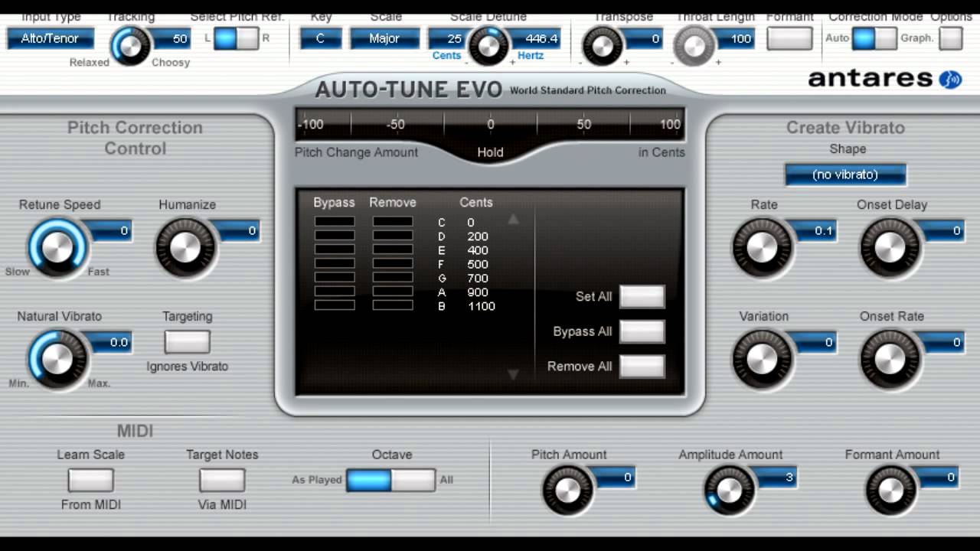Screen dimensions: 980x551
Task: Toggle Bypass for note B
Action: tap(335, 305)
